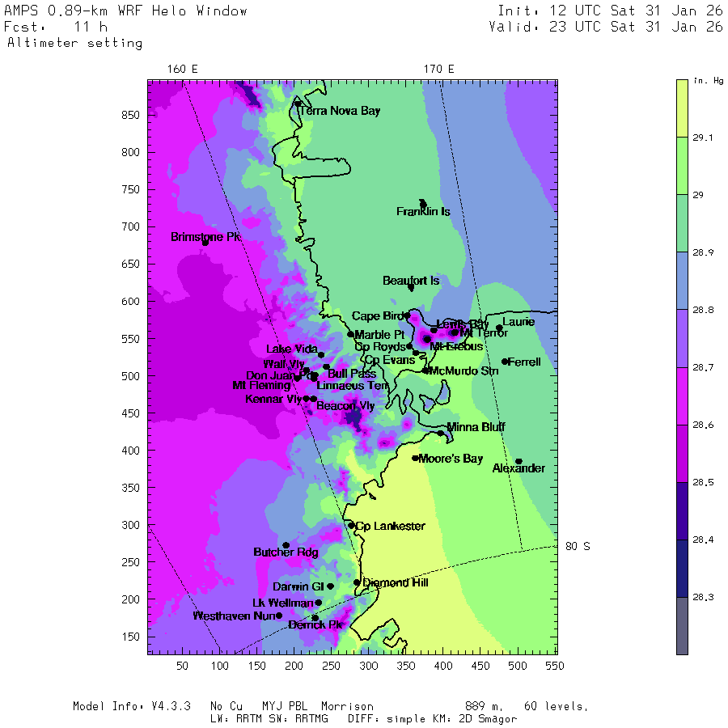
Task: Click the 600 tick label on vertical axis
Action: [130, 302]
